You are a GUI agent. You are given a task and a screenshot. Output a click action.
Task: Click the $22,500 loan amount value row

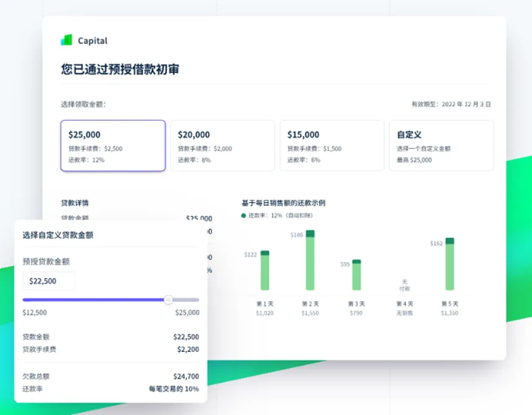click(111, 337)
